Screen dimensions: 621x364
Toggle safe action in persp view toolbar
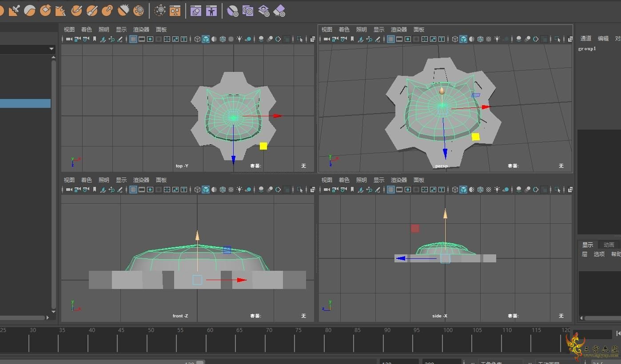point(433,39)
